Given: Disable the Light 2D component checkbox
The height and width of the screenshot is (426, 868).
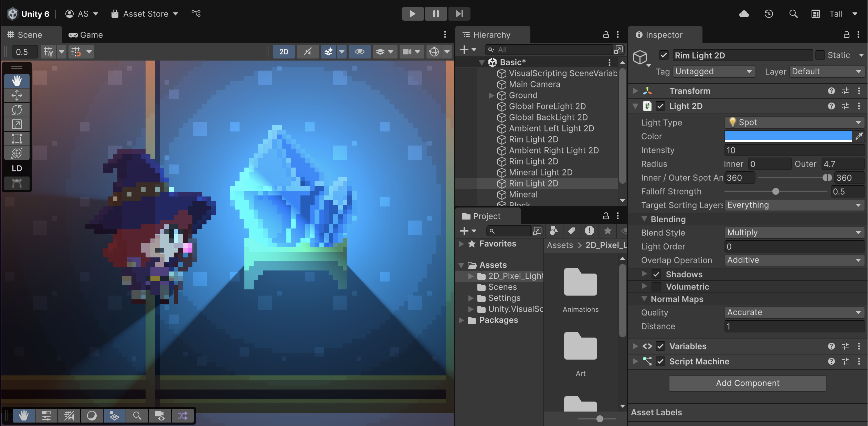Looking at the screenshot, I should 660,106.
